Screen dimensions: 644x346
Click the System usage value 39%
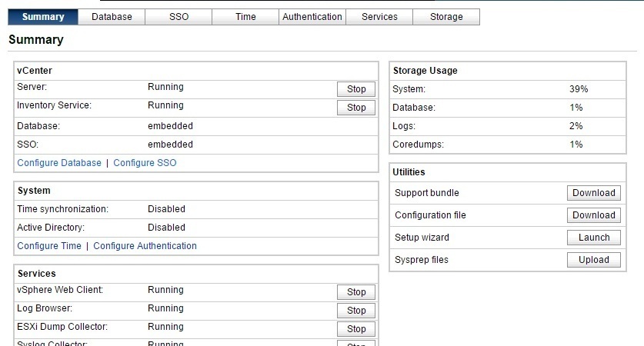coord(579,89)
